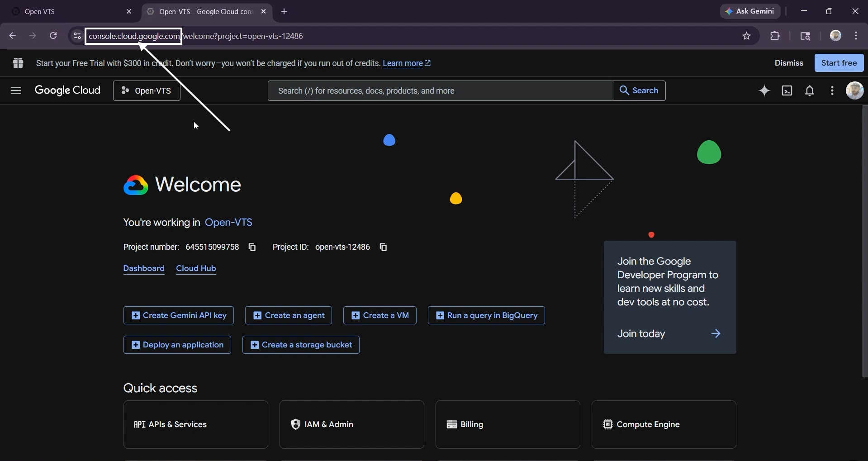
Task: Open the Gemini AI assistant sparkle icon
Action: coord(764,91)
